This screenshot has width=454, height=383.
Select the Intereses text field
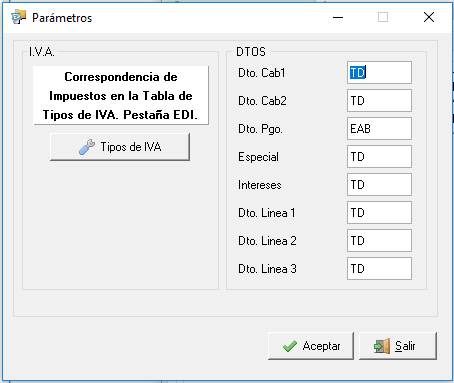tap(379, 184)
